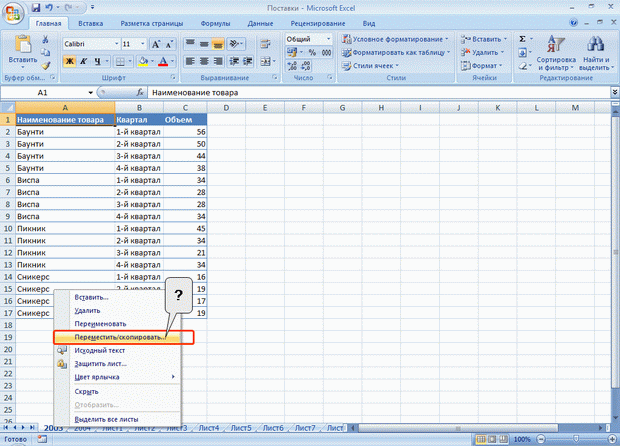The image size is (620, 446).
Task: Toggle bold (Ж) formatting
Action: coord(70,61)
